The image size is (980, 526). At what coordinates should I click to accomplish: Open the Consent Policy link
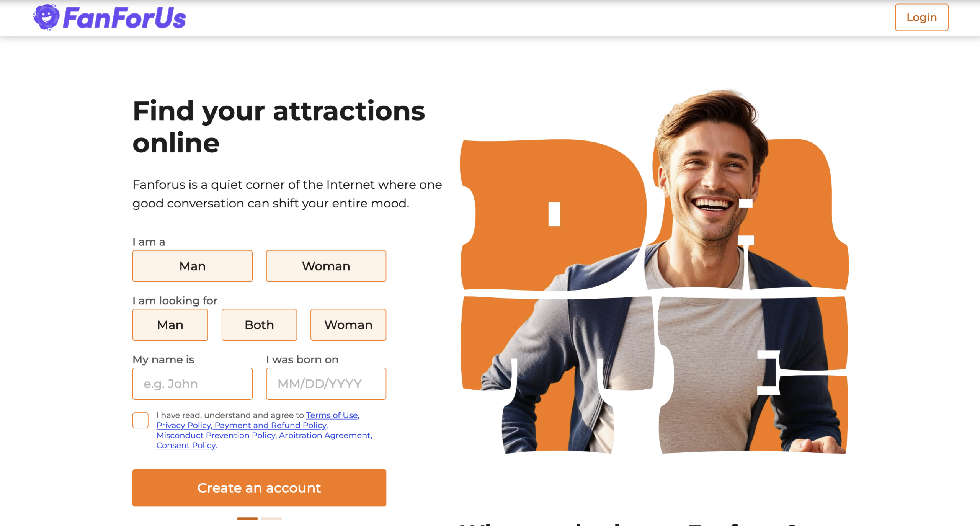[x=187, y=445]
